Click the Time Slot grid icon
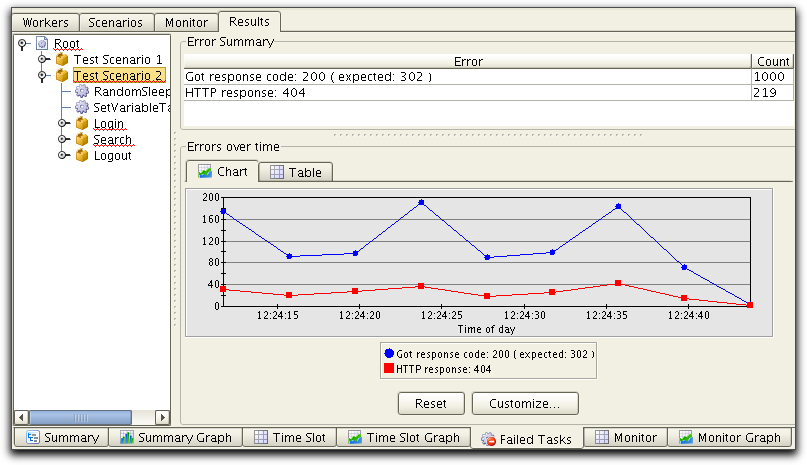Image resolution: width=807 pixels, height=465 pixels. click(x=261, y=438)
